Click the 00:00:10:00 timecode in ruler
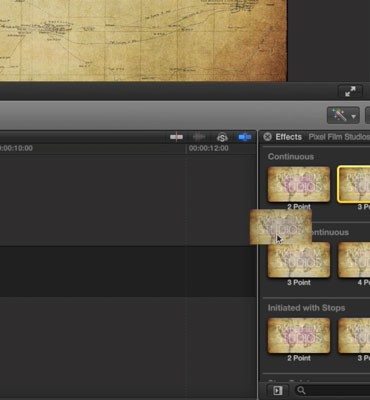Viewport: 370px width, 400px height. tap(16, 148)
